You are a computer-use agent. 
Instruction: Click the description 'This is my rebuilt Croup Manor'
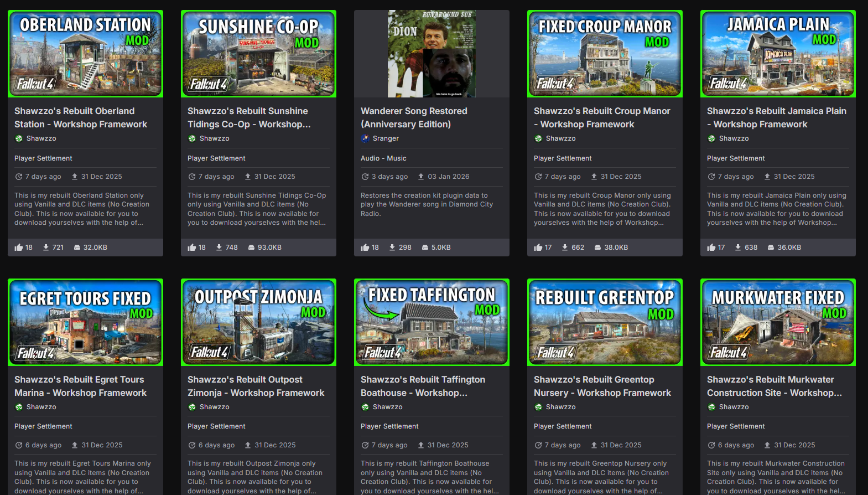click(602, 209)
